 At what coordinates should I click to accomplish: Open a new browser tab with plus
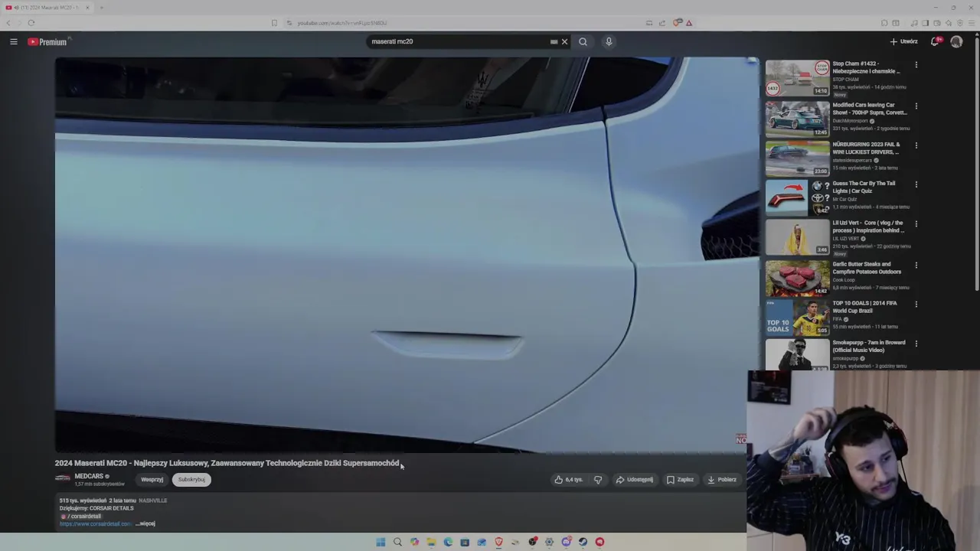(x=101, y=8)
